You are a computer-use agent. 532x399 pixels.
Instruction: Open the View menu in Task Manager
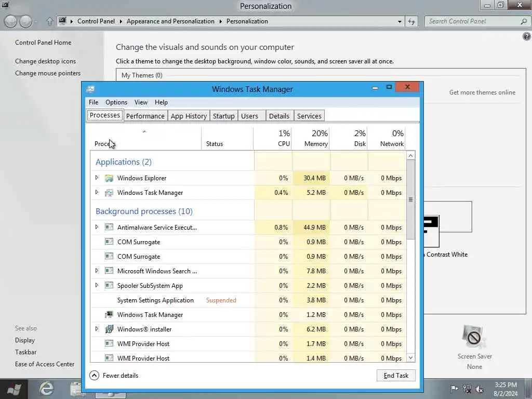click(x=141, y=102)
